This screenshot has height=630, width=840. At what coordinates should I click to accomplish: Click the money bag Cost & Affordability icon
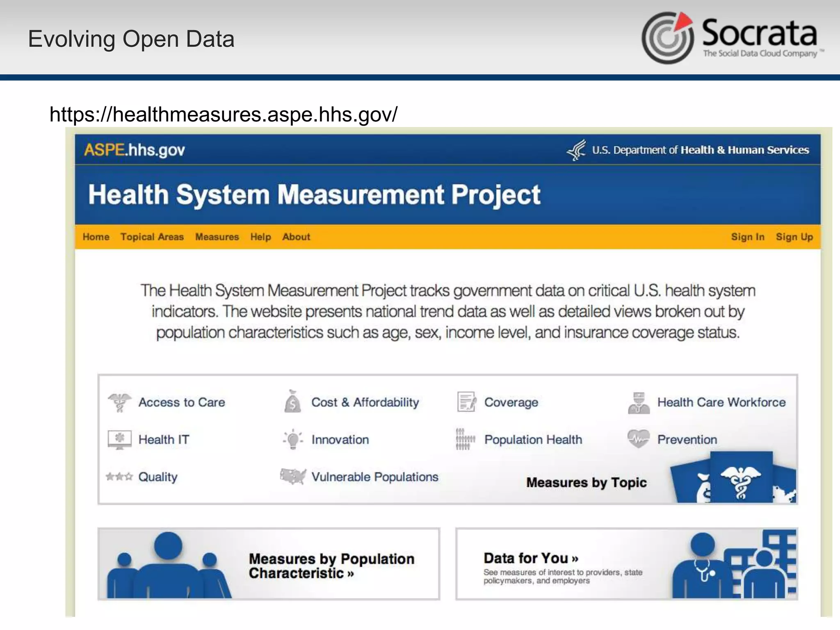pyautogui.click(x=292, y=402)
